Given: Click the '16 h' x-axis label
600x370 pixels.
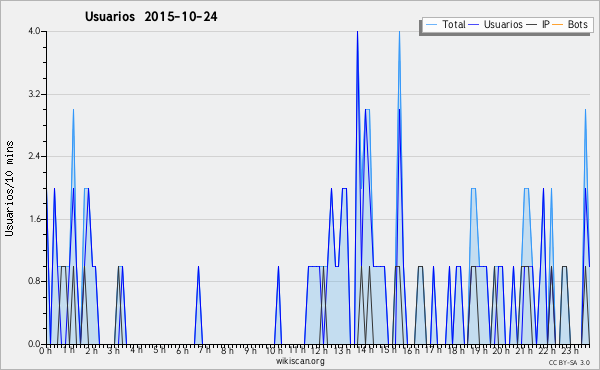Looking at the screenshot, I should tap(411, 350).
